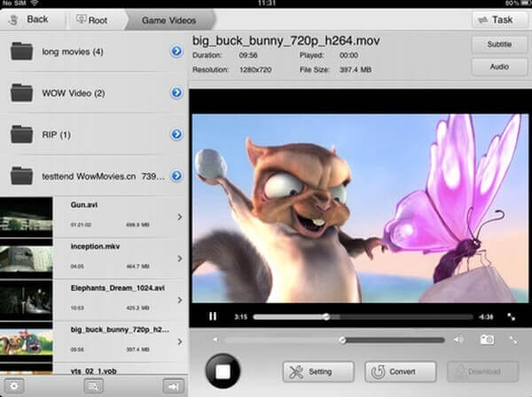
Task: Select Elephants_Dream_1024.avi file name
Action: click(x=118, y=288)
